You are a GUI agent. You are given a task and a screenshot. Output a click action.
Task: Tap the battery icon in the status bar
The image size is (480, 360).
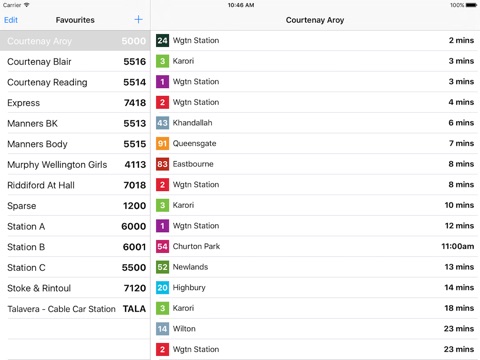click(x=471, y=5)
